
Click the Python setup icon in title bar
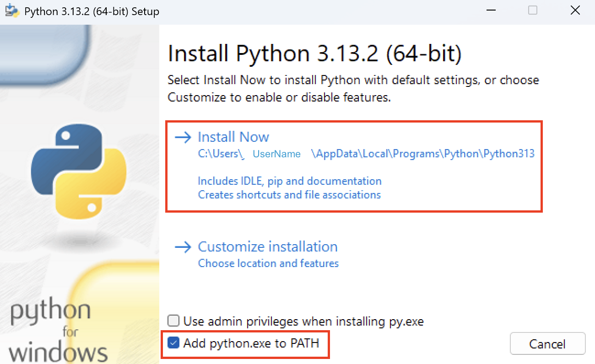coord(12,11)
